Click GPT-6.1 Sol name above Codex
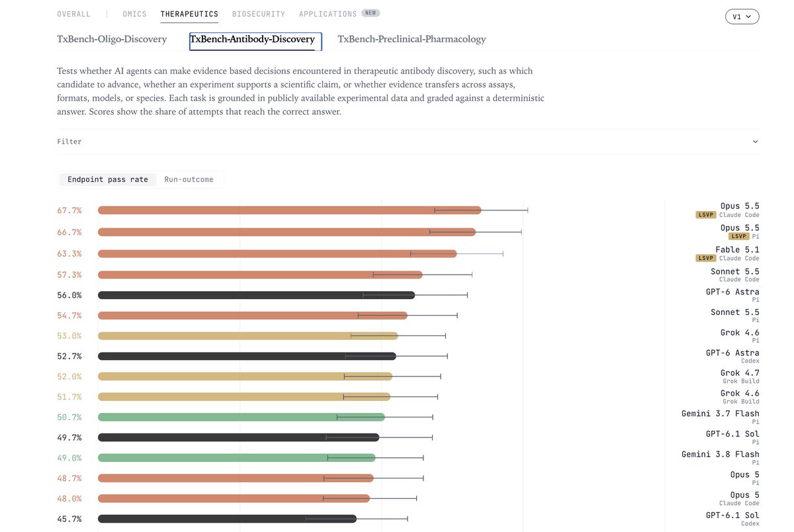 732,515
